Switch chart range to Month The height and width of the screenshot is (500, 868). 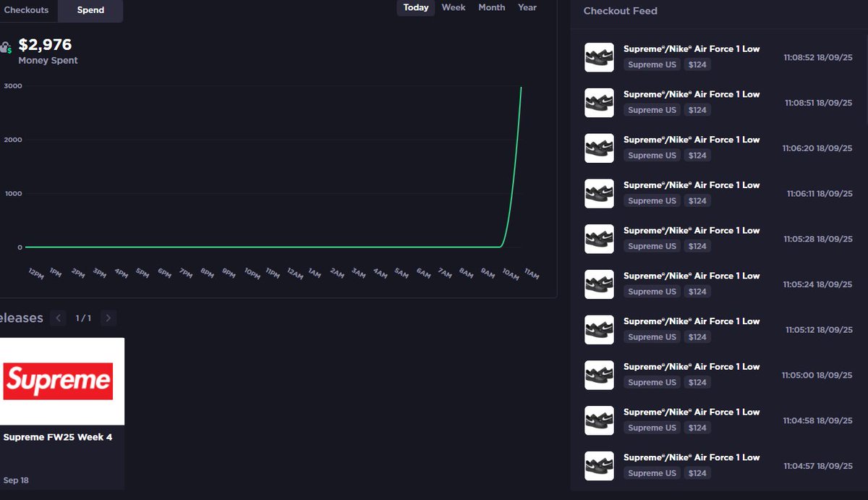click(x=492, y=7)
